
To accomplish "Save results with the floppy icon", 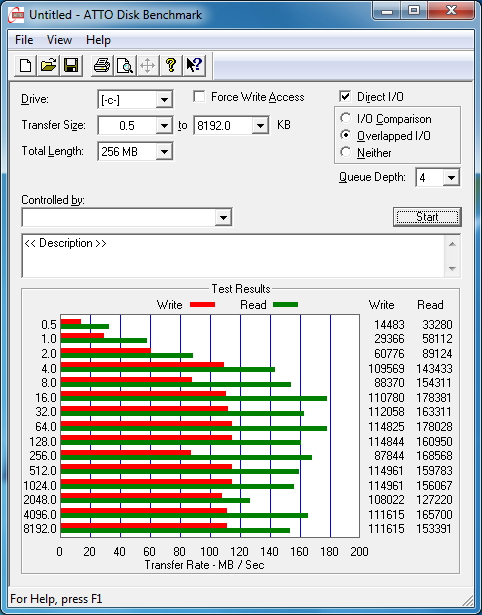I will pyautogui.click(x=71, y=66).
